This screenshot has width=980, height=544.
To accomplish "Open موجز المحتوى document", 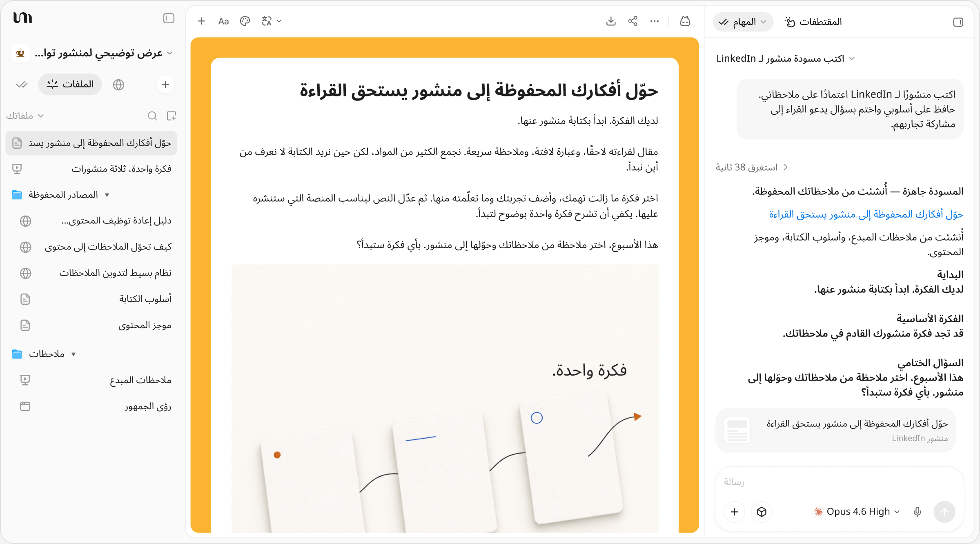I will [91, 326].
